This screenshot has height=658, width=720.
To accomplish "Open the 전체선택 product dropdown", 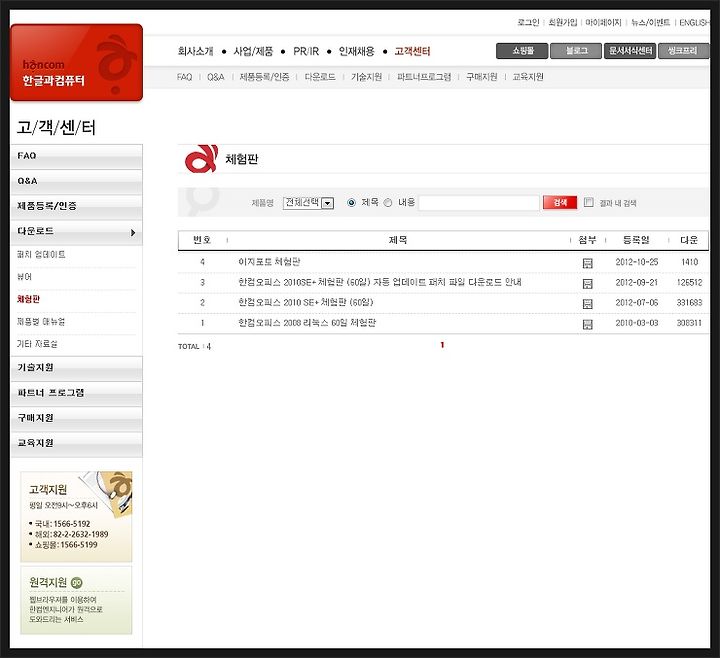I will (x=308, y=202).
